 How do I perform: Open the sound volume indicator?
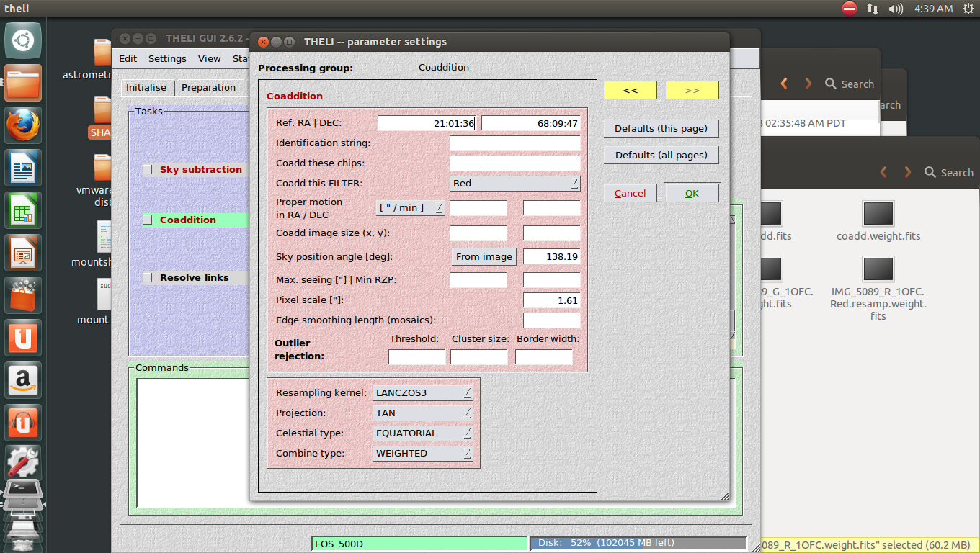tap(896, 9)
